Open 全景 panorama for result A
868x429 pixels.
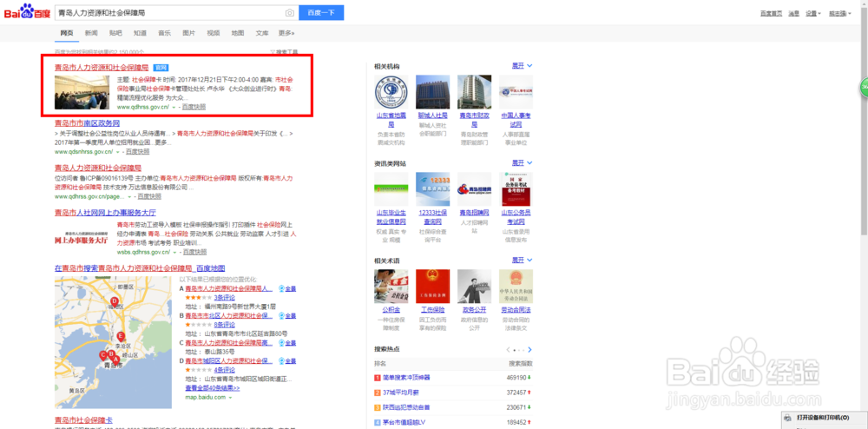(x=287, y=288)
